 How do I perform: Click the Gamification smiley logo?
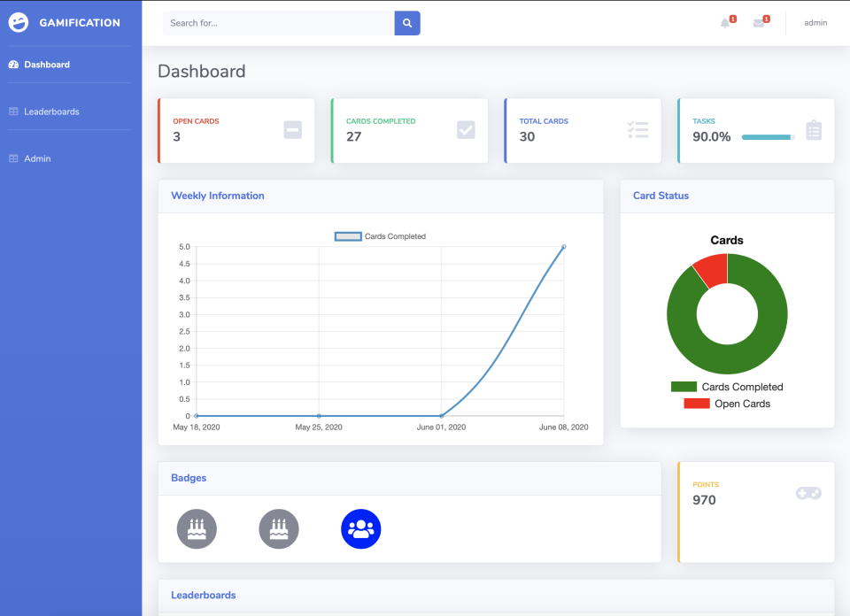tap(19, 22)
